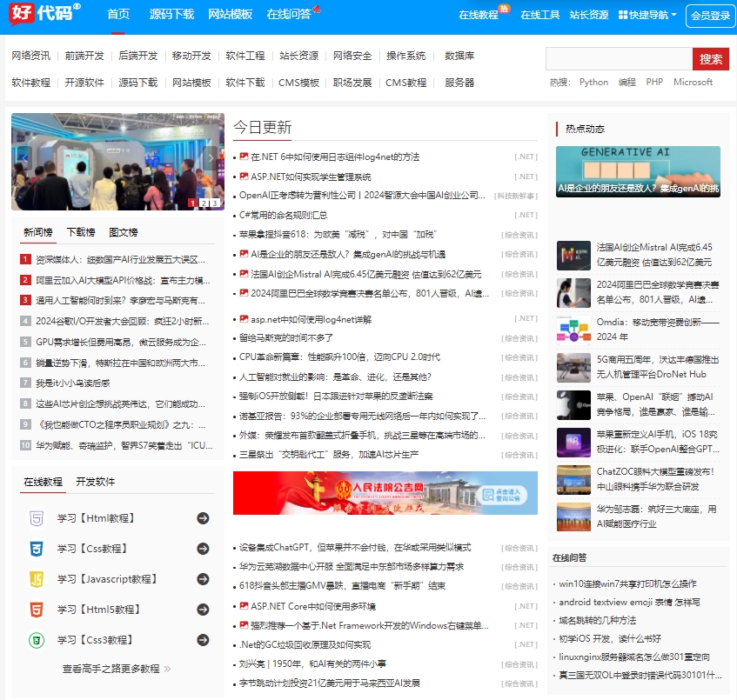
Task: Open ranked article 我是it小小鸟读后感
Action: coord(73,383)
